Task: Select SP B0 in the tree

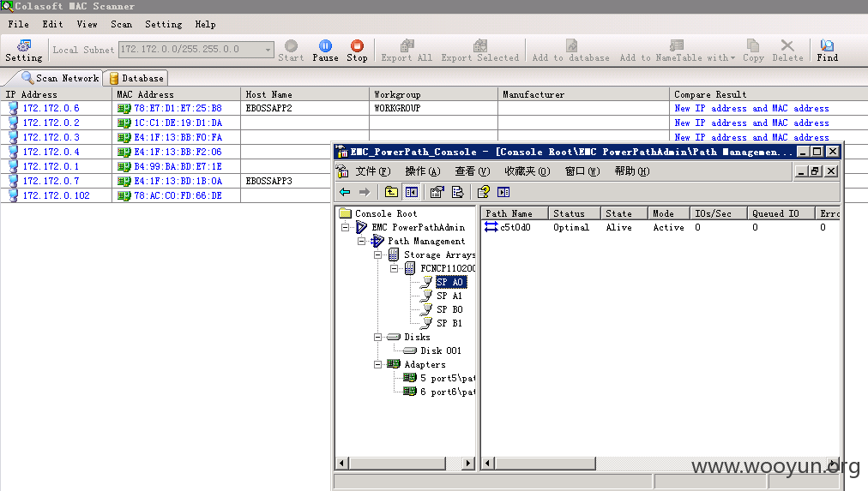Action: (449, 309)
